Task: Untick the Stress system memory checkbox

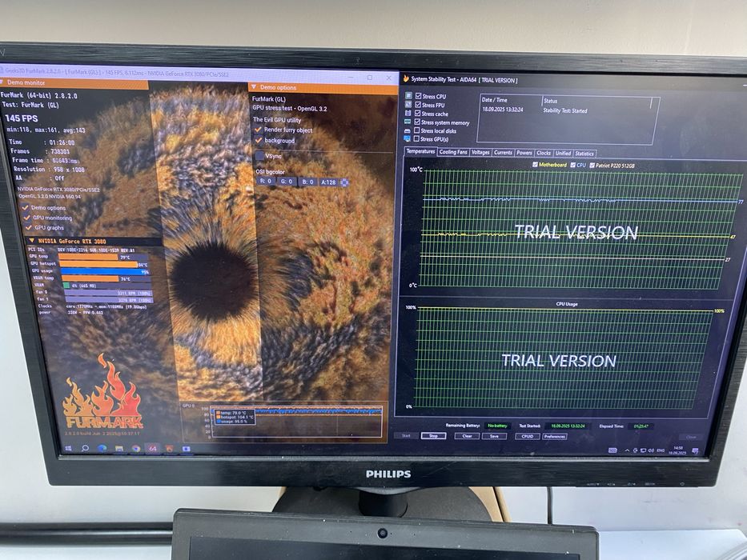Action: click(417, 122)
